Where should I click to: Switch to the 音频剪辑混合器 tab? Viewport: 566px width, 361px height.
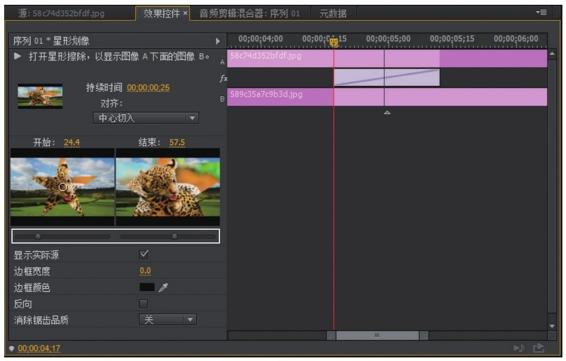pos(249,14)
